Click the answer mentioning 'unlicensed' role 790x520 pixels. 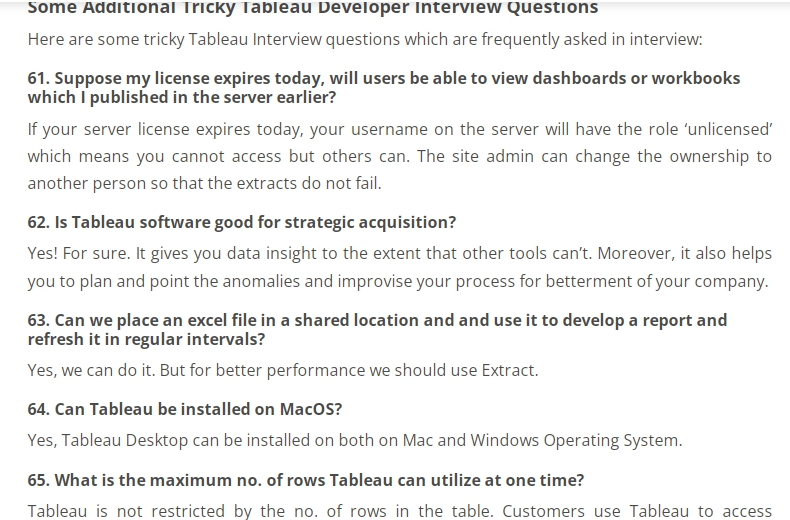click(x=400, y=156)
